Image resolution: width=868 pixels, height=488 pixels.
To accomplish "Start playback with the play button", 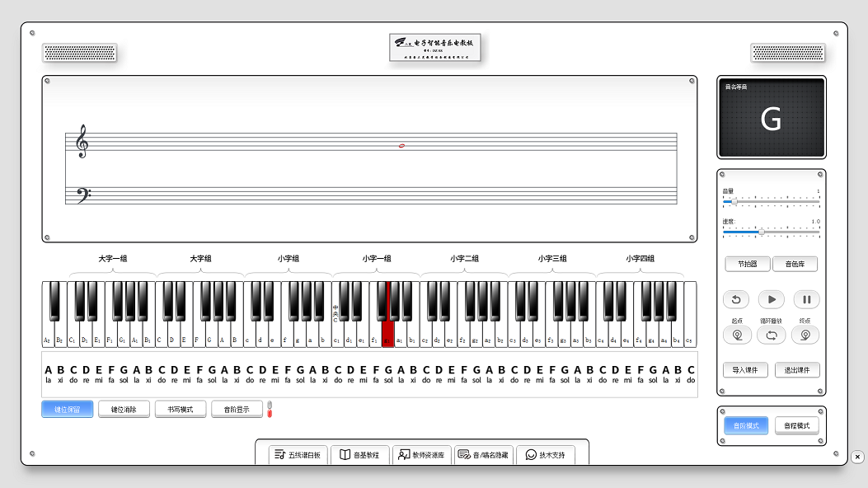I will pos(771,299).
